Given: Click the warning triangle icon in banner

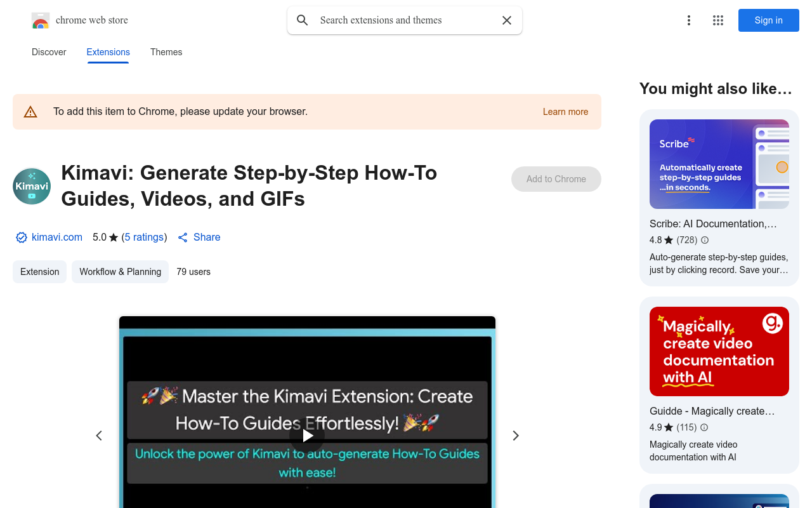Looking at the screenshot, I should tap(30, 112).
